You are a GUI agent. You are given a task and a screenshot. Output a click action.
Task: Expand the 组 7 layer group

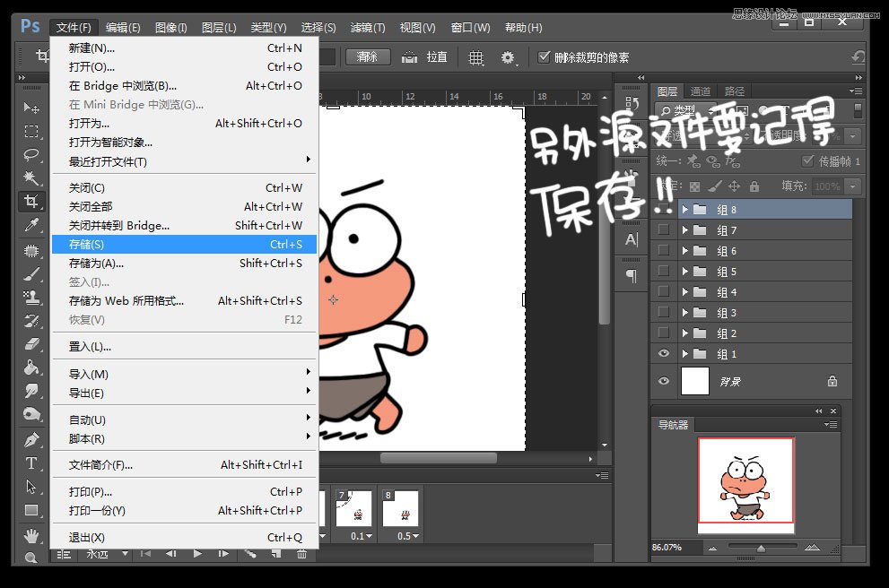pos(684,230)
